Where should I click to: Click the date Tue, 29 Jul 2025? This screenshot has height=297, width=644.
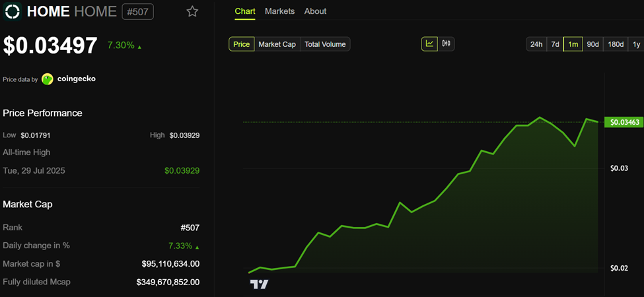click(34, 171)
